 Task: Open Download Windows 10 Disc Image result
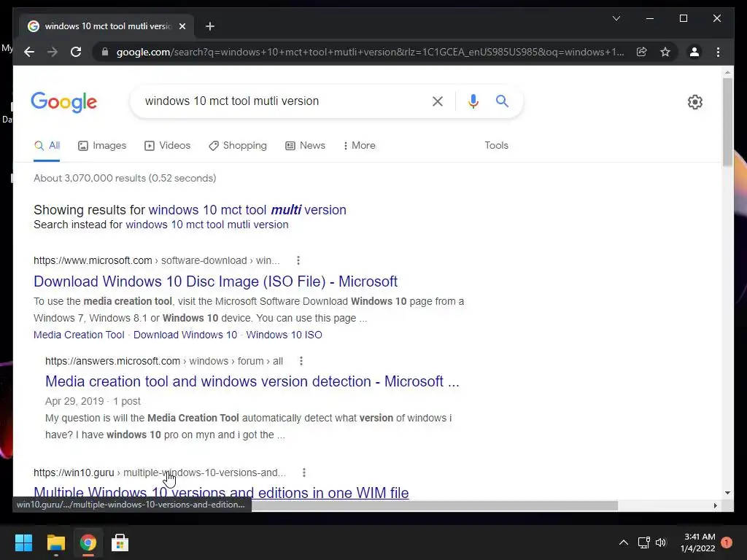pyautogui.click(x=215, y=281)
